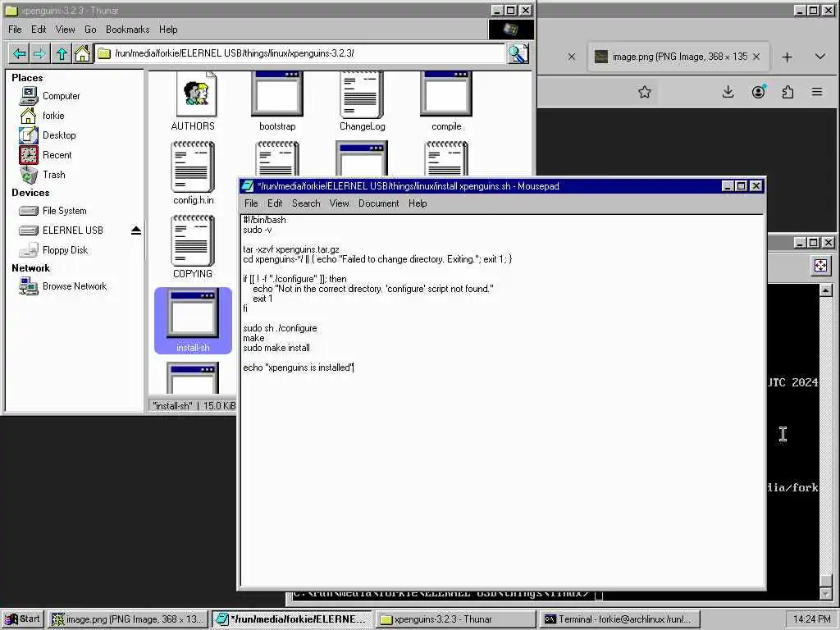The width and height of the screenshot is (840, 630).
Task: Eject the ELERNEL USB drive
Action: pos(136,231)
